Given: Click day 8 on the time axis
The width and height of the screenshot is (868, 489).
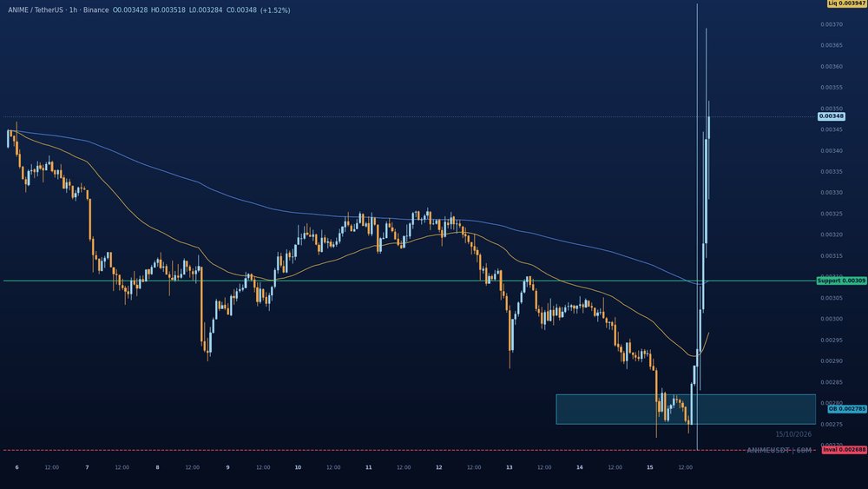Looking at the screenshot, I should (x=157, y=467).
